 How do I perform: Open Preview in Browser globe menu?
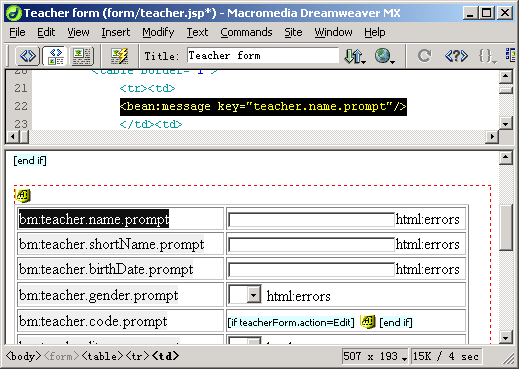pos(385,56)
